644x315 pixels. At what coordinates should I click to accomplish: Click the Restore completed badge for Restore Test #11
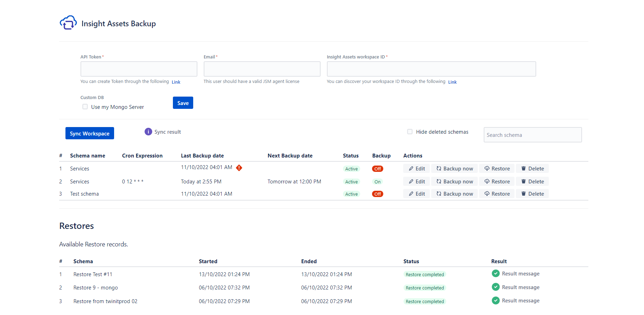[425, 274]
